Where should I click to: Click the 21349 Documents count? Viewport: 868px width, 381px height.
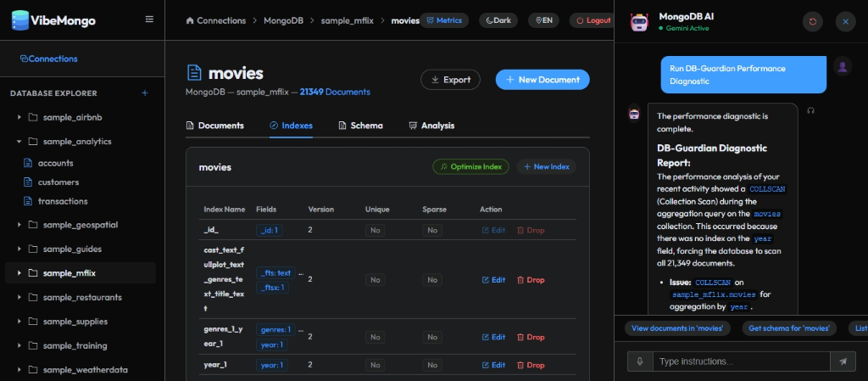click(335, 92)
